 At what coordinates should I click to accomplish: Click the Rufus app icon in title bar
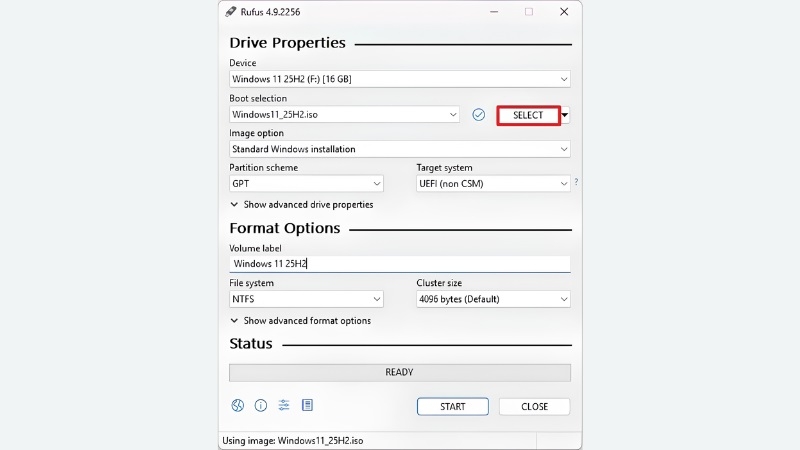(x=231, y=12)
